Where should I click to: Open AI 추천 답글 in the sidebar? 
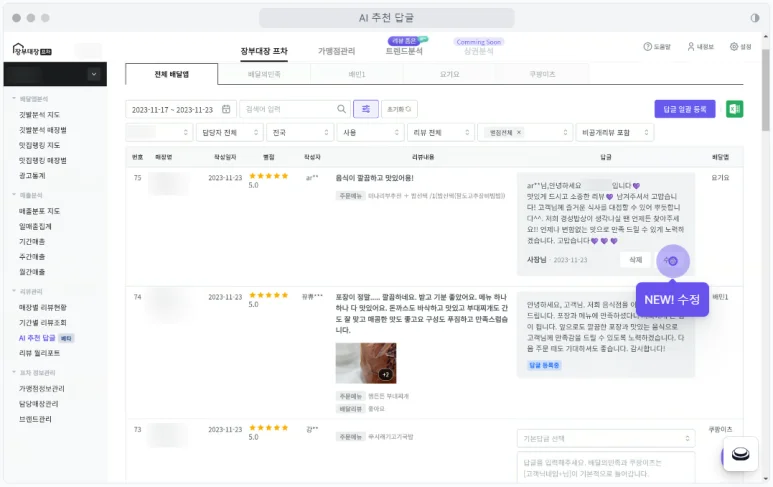pos(37,338)
